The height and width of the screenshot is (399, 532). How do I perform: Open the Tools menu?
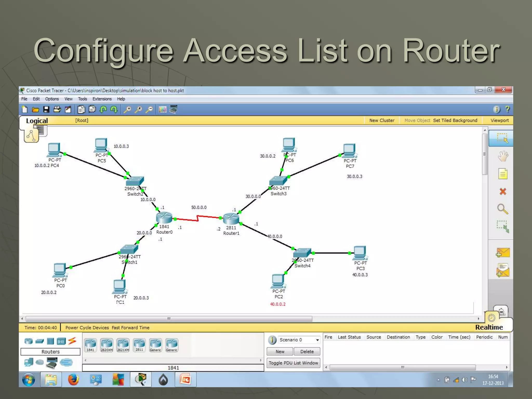coord(83,99)
